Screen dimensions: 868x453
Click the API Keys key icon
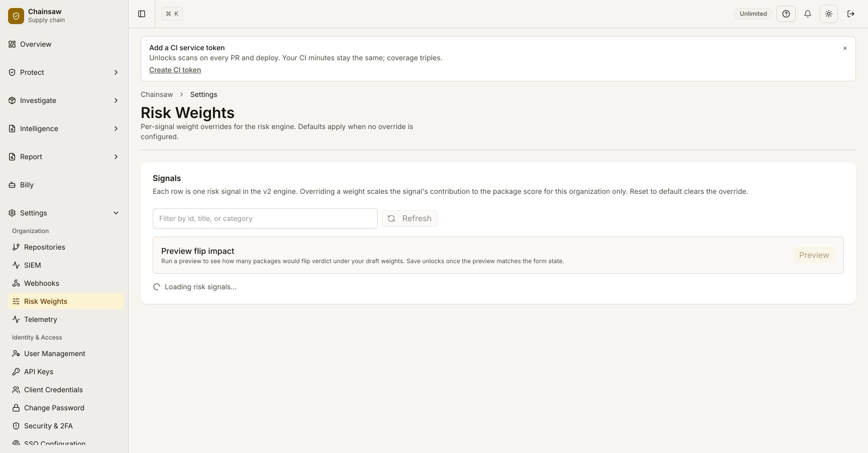[16, 372]
